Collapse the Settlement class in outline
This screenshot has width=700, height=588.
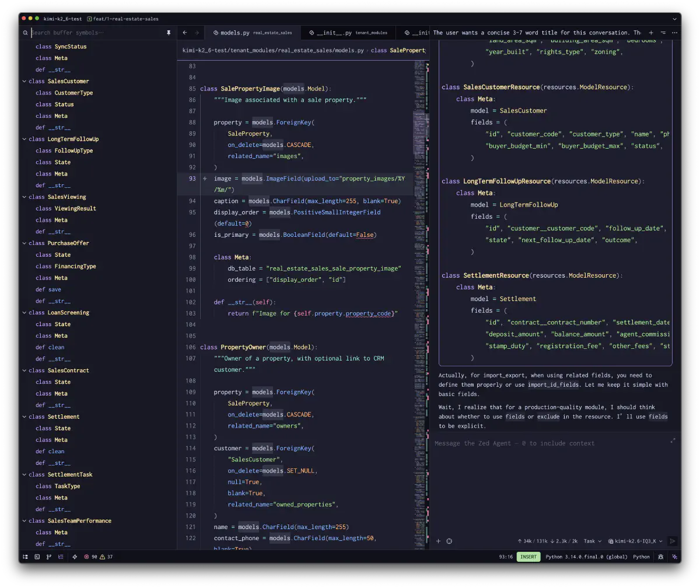pos(24,416)
